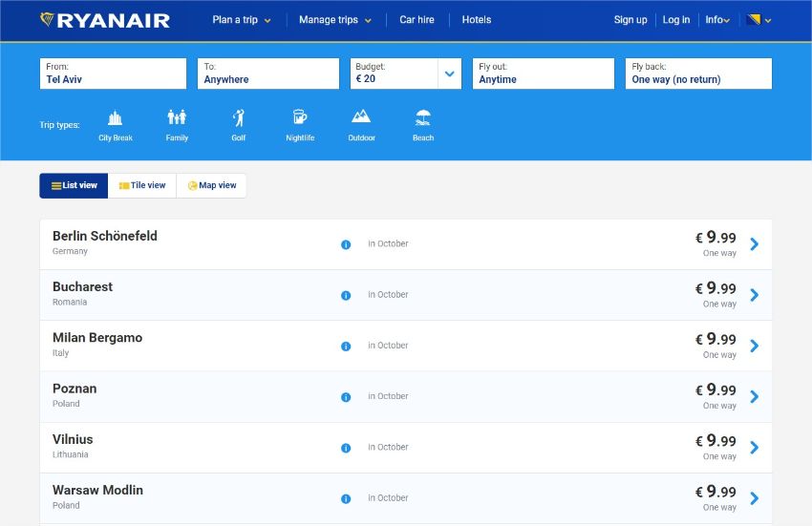
Task: Click 'in October' in the Milan Bergamo row
Action: (x=388, y=346)
